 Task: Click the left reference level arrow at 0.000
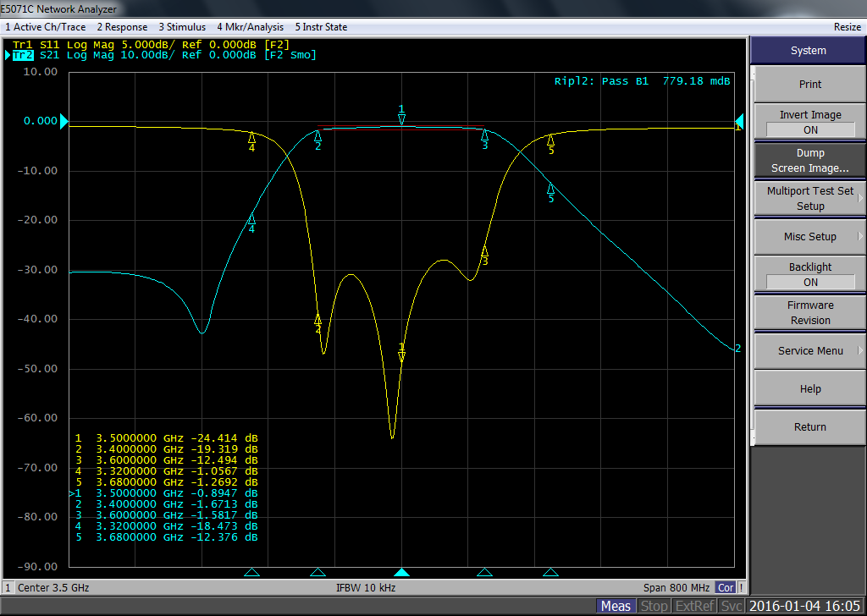[x=64, y=122]
